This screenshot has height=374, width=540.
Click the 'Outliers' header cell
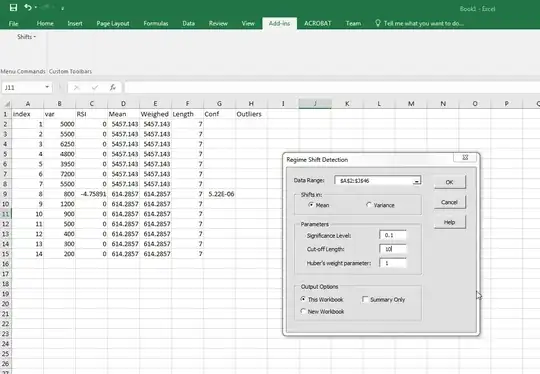(251, 114)
